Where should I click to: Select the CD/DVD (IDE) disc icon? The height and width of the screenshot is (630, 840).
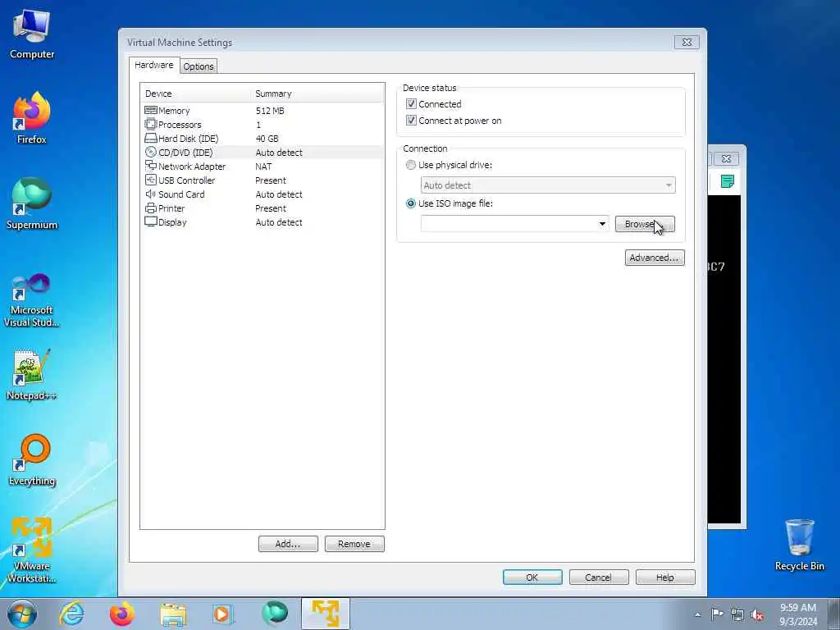[x=151, y=152]
